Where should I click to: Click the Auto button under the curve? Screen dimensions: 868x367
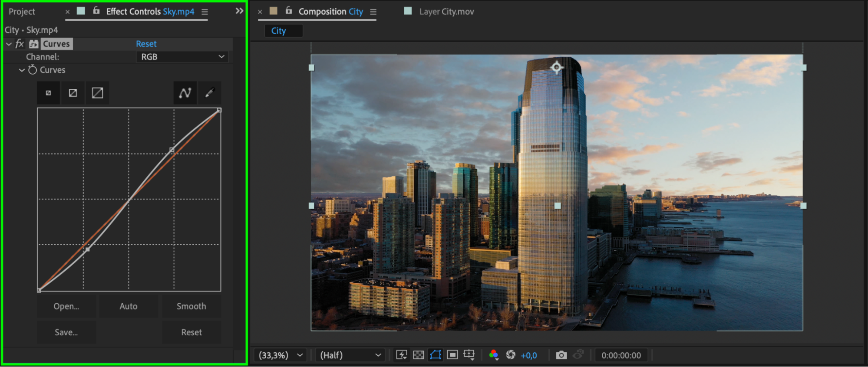129,306
